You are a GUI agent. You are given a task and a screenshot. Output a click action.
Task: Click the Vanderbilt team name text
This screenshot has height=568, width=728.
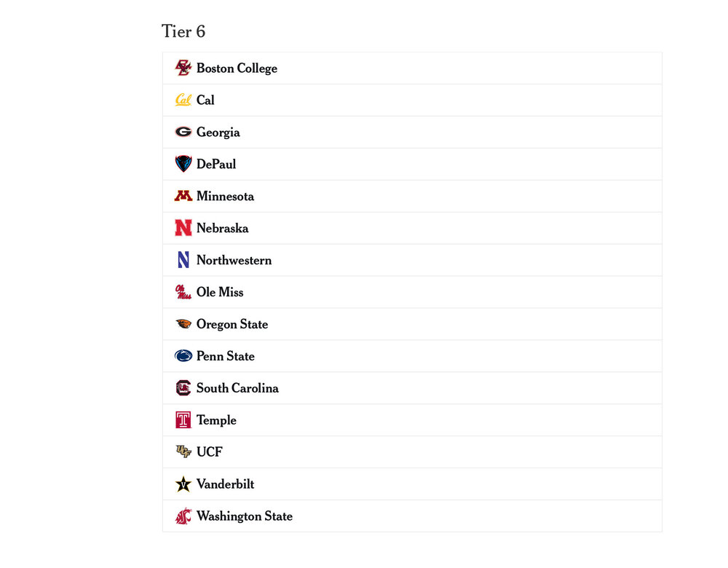click(x=225, y=484)
